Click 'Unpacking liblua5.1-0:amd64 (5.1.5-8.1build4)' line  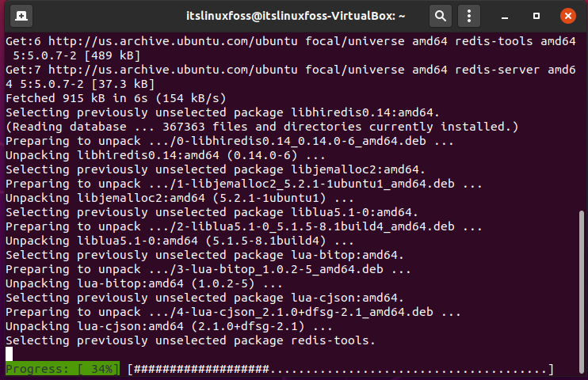point(180,241)
